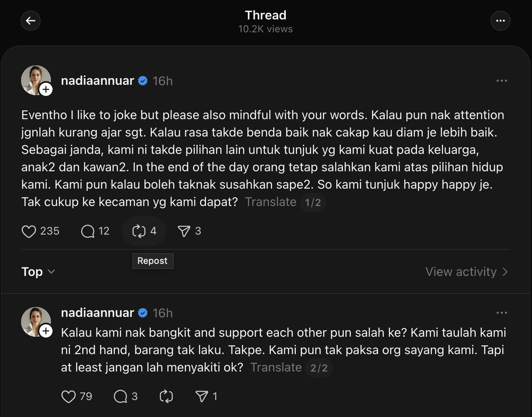Like the reply with 79 likes
The width and height of the screenshot is (532, 417).
[69, 397]
